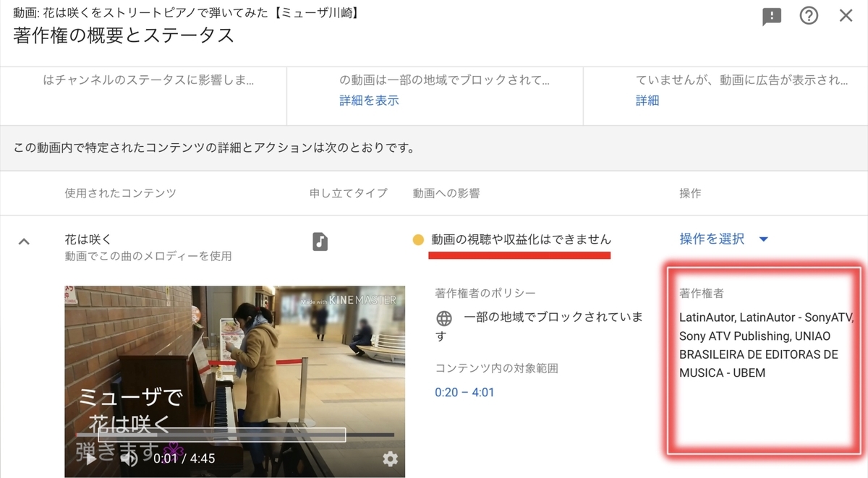Click the 著作権の概要とステータス heading
This screenshot has width=868, height=478.
coord(124,34)
